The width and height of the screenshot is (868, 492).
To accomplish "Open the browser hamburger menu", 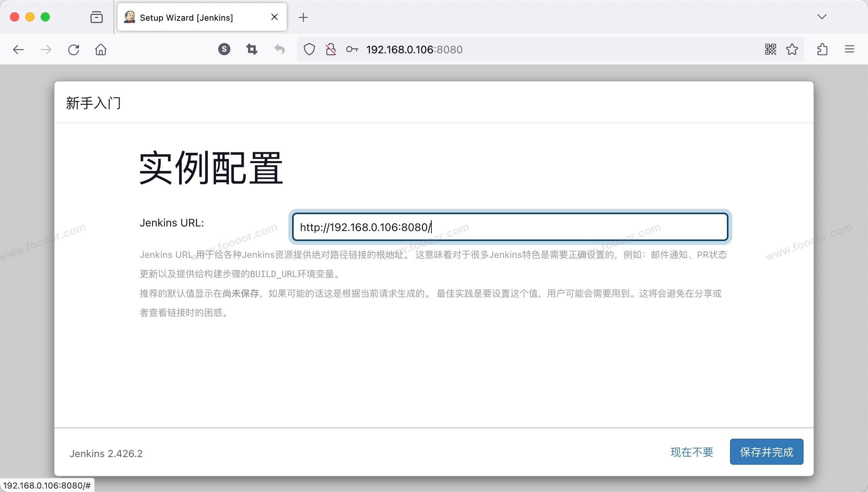I will click(x=850, y=49).
